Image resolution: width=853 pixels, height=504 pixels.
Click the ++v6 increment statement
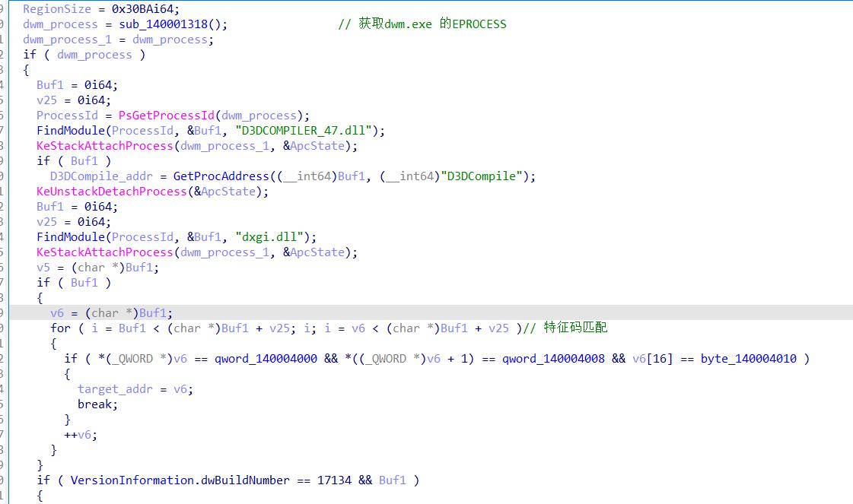(x=81, y=435)
